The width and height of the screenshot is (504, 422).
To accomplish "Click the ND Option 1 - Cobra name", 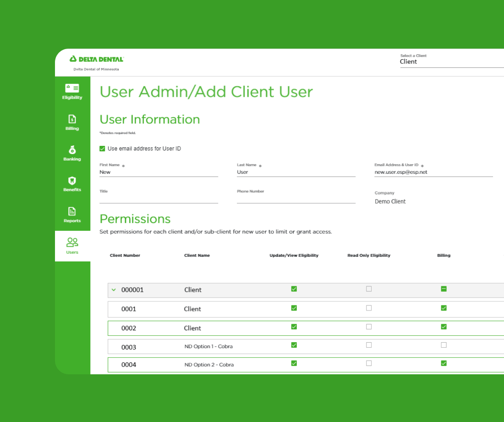I will tap(208, 346).
